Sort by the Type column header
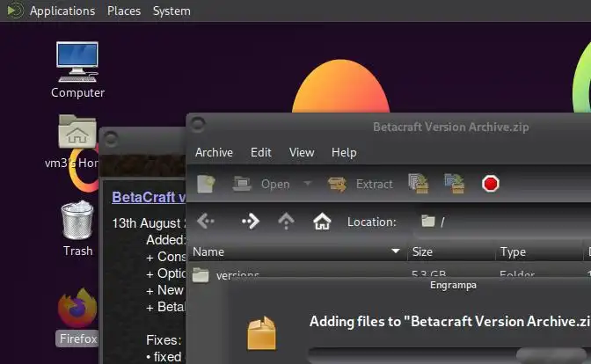 pos(539,251)
